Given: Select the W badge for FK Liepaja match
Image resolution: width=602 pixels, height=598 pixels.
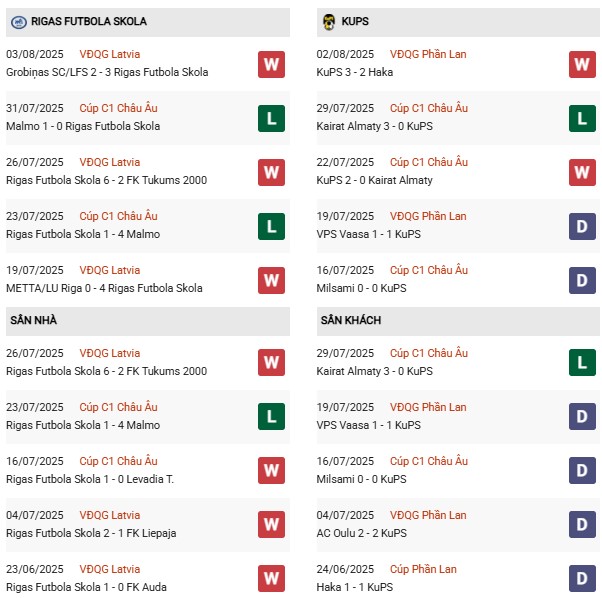Looking at the screenshot, I should click(271, 524).
